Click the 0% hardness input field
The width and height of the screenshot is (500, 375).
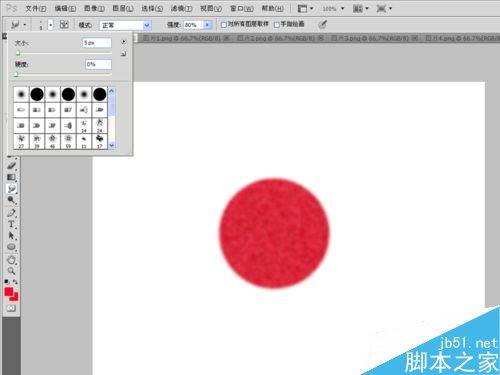click(x=98, y=64)
